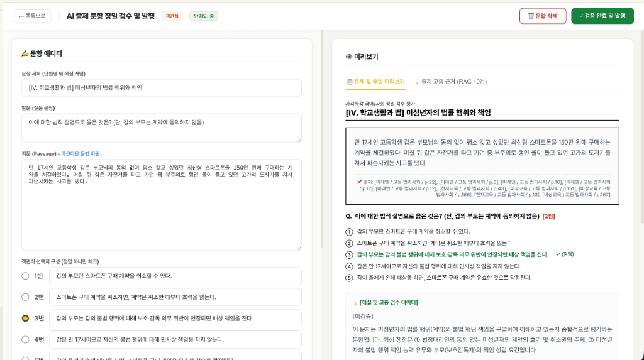The width and height of the screenshot is (644, 360).
Task: Click the ✓ (정답) marker in preview
Action: (x=565, y=254)
